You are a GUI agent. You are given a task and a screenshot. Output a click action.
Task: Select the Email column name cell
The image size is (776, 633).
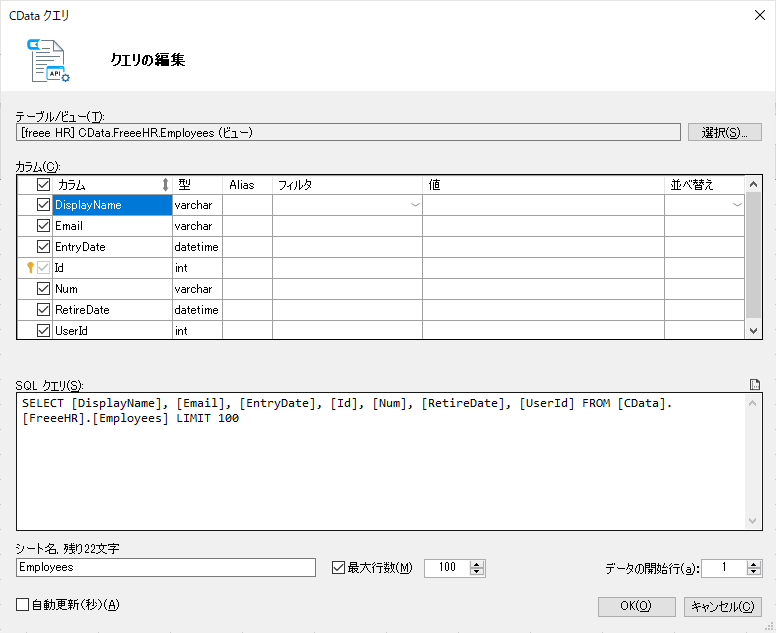click(x=112, y=226)
